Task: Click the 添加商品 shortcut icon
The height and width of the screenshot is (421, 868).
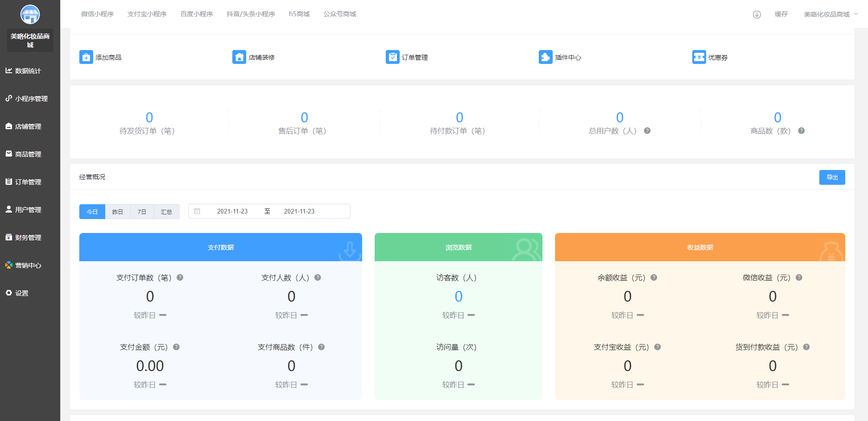Action: [x=86, y=57]
